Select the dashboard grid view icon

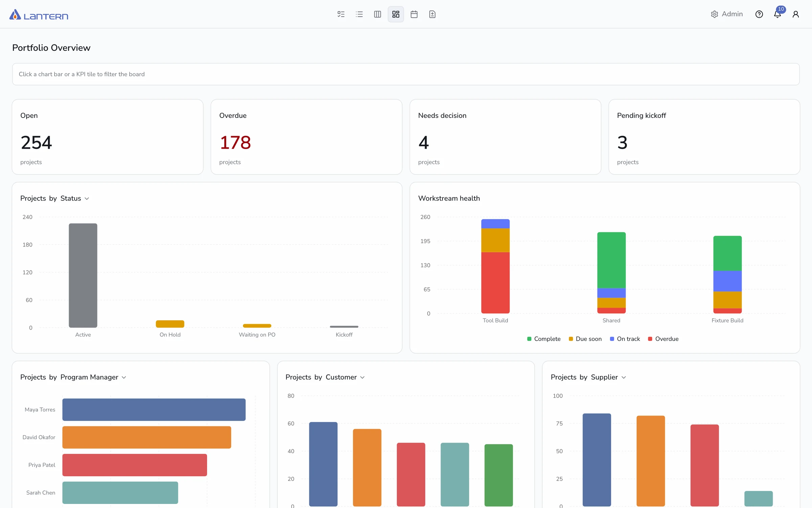point(396,14)
